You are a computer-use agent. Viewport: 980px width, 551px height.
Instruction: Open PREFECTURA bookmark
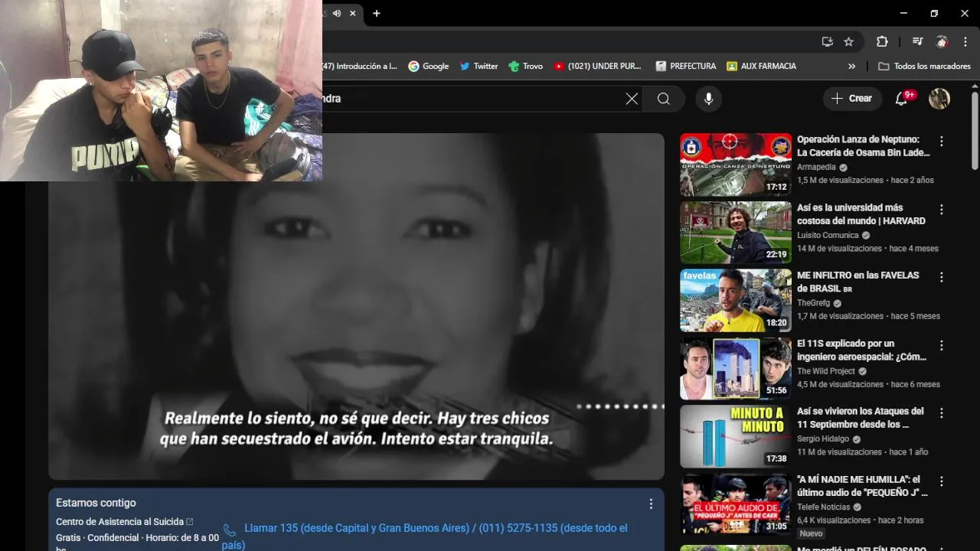point(686,67)
